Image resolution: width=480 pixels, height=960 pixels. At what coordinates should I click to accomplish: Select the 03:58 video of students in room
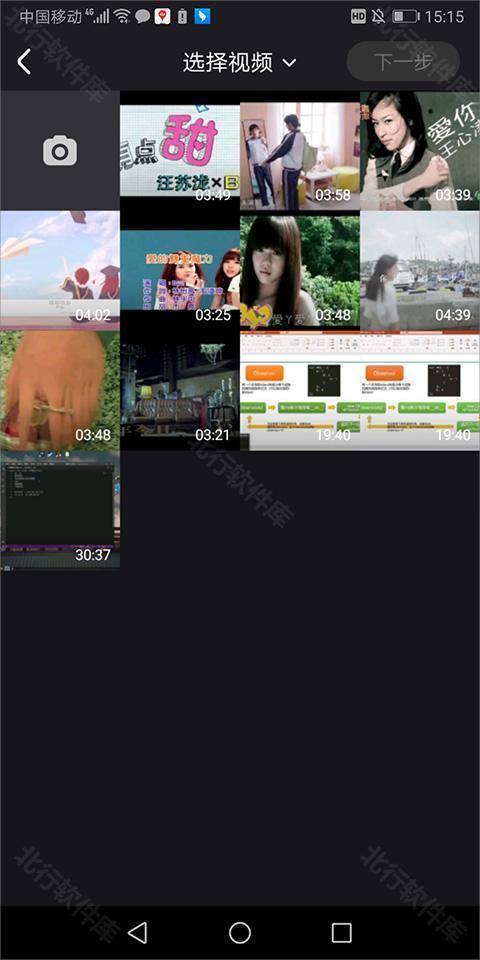(x=300, y=151)
